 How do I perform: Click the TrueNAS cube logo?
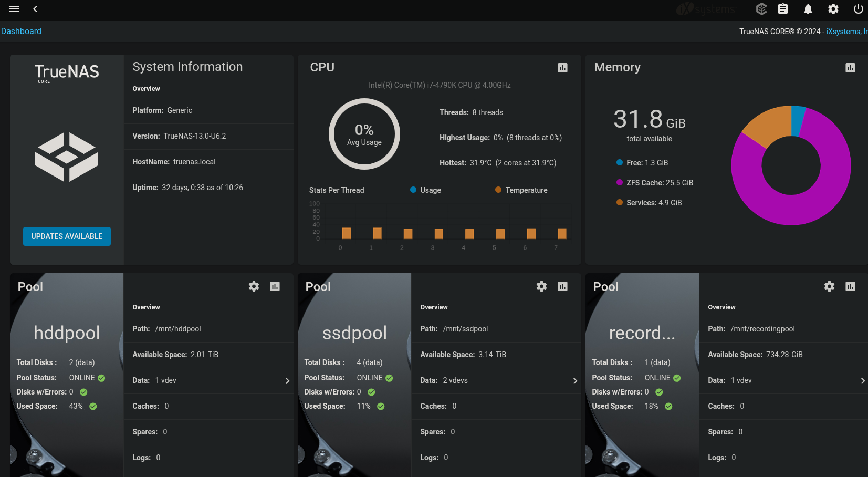pos(67,157)
